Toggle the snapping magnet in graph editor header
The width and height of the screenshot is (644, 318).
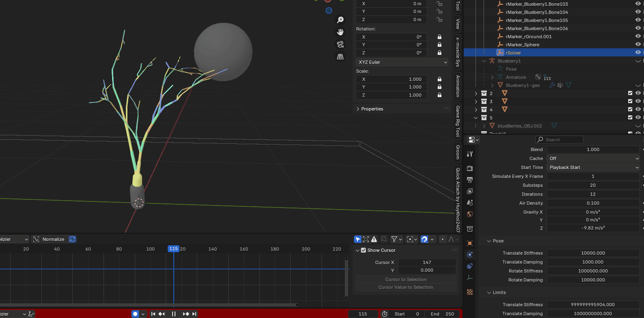coord(424,239)
